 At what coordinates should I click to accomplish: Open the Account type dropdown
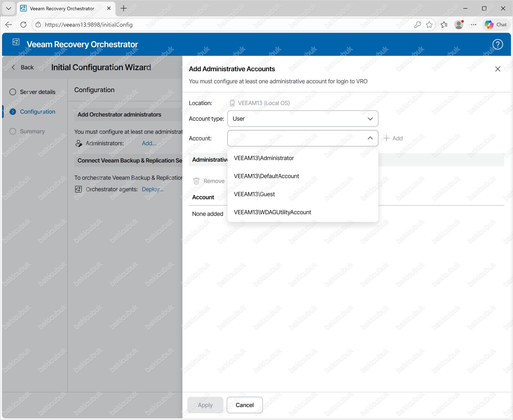coord(303,119)
